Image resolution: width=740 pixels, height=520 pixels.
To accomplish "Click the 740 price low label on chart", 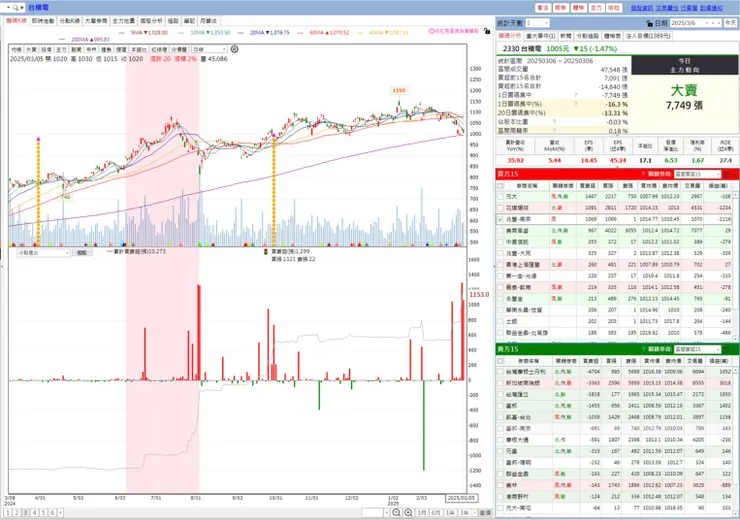I will 65,197.
